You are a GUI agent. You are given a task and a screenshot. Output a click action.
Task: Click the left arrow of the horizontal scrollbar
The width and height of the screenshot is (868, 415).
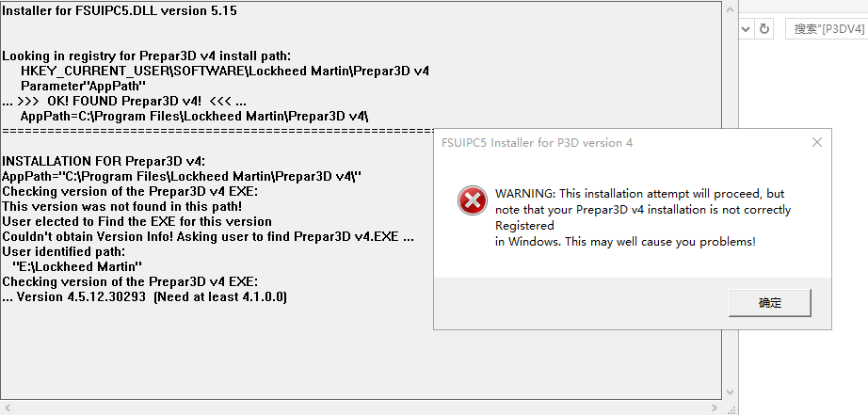click(x=7, y=408)
